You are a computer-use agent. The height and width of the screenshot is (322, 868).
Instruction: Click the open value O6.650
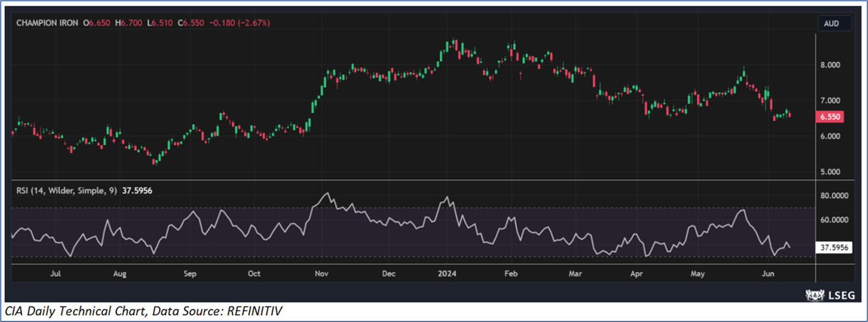(97, 23)
